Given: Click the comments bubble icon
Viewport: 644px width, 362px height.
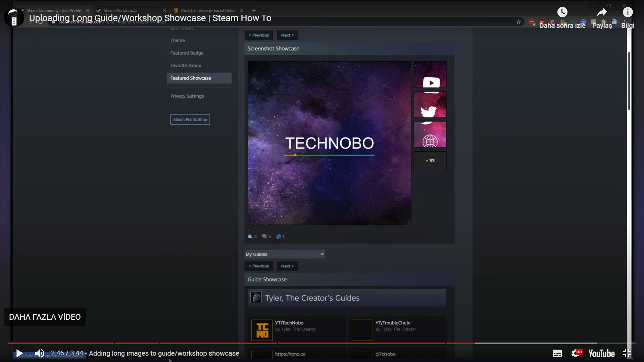Looking at the screenshot, I should pos(264,236).
